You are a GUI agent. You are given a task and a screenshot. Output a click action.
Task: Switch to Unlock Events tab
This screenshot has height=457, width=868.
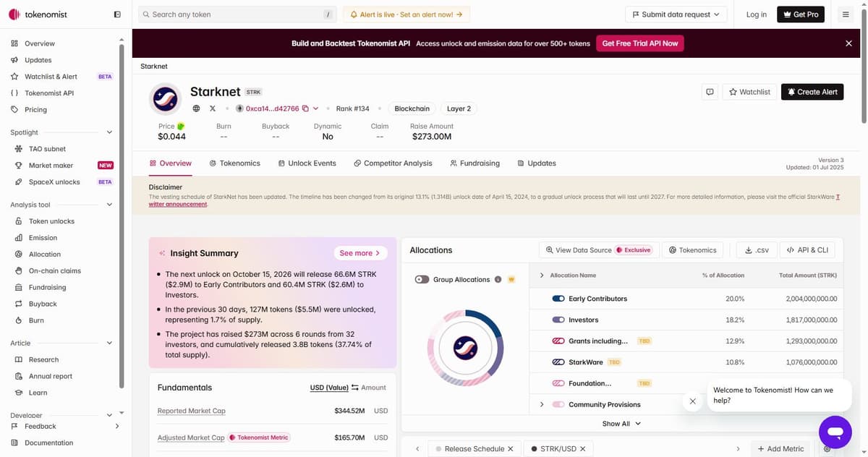(307, 163)
